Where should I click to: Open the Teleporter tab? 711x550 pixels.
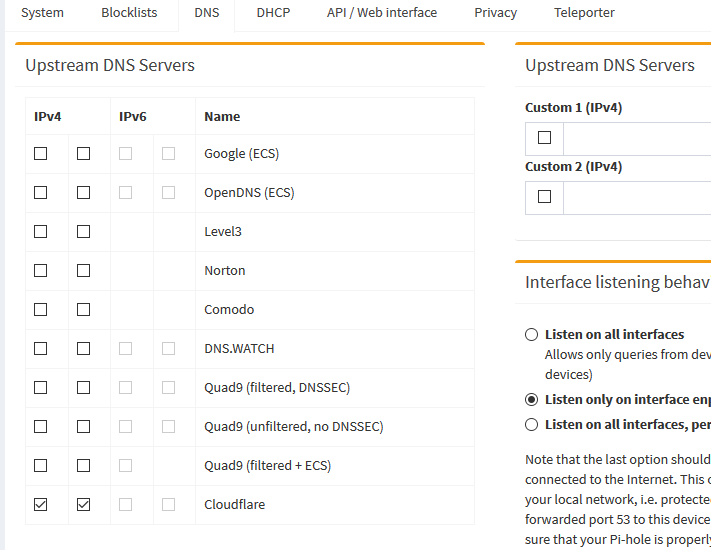[584, 13]
